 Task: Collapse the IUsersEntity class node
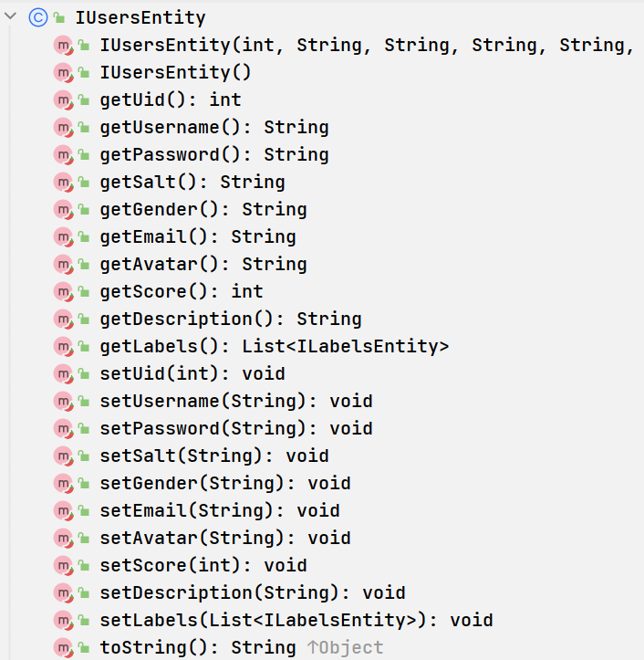[12, 16]
